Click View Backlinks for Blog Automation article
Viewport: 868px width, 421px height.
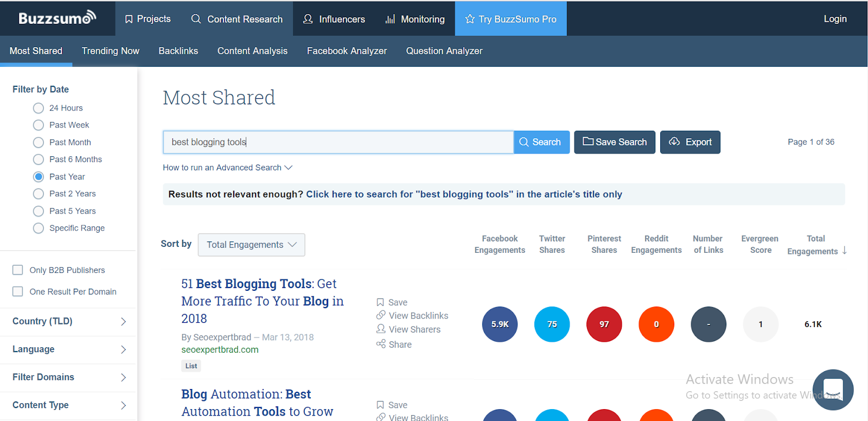tap(412, 417)
